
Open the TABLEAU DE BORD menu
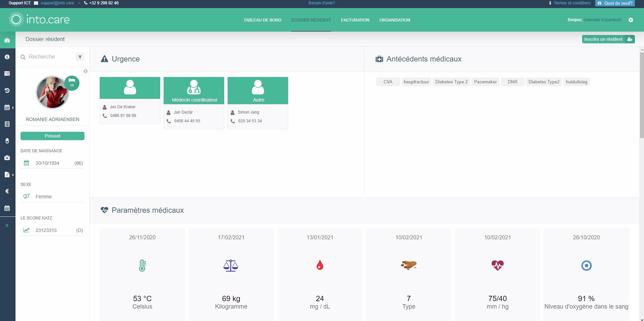[x=262, y=20]
